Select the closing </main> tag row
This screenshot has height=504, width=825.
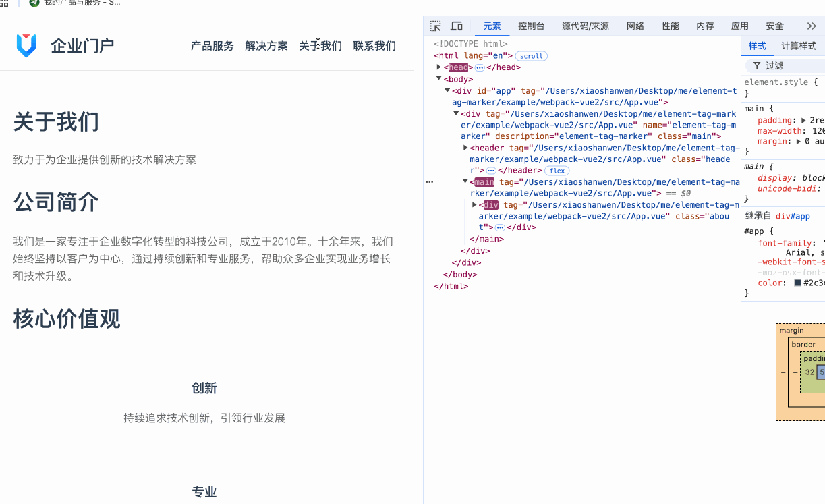[486, 239]
